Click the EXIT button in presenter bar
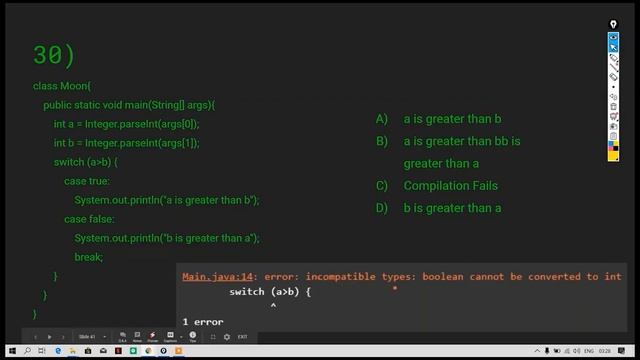Image resolution: width=640 pixels, height=360 pixels. click(242, 337)
